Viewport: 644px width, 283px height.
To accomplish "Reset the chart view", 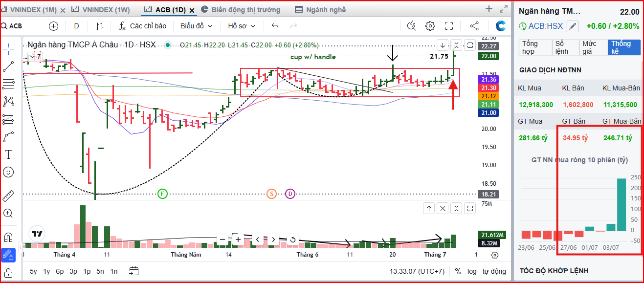I will coord(292,239).
